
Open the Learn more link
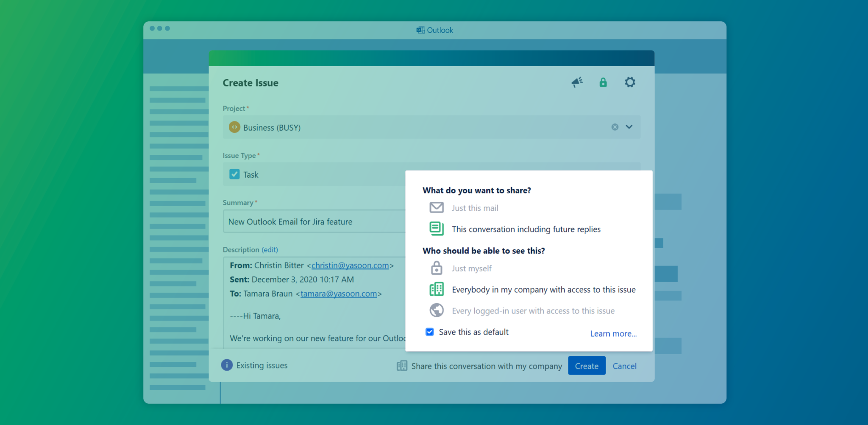[613, 333]
